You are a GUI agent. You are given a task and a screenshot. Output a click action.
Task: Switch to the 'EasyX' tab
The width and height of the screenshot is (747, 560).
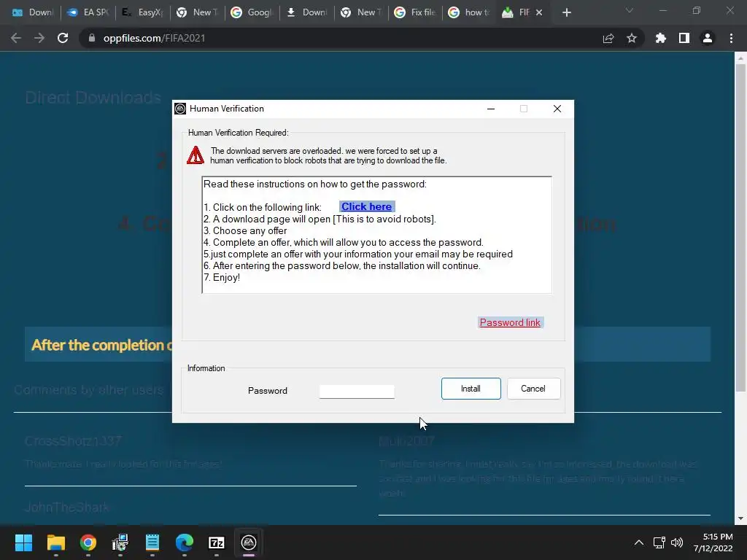(x=142, y=12)
